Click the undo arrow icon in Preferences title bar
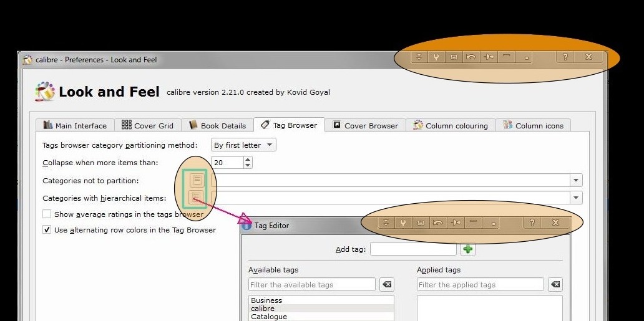Image resolution: width=644 pixels, height=321 pixels. pos(471,57)
